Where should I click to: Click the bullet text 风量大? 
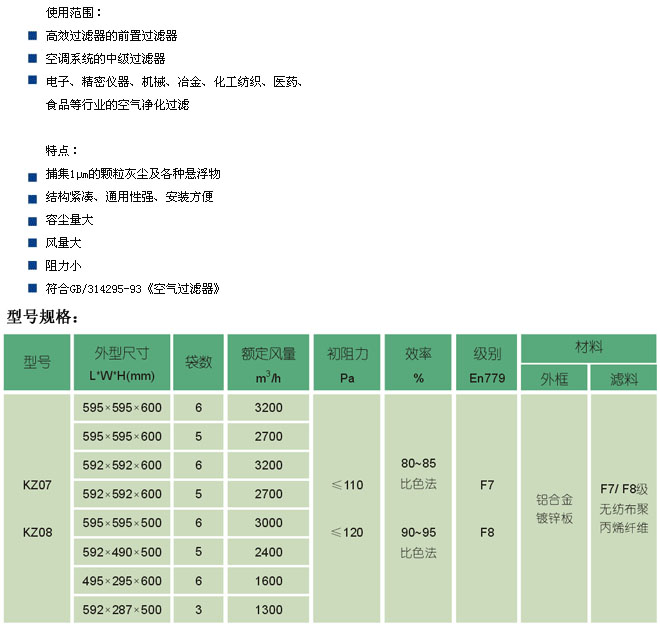click(63, 242)
